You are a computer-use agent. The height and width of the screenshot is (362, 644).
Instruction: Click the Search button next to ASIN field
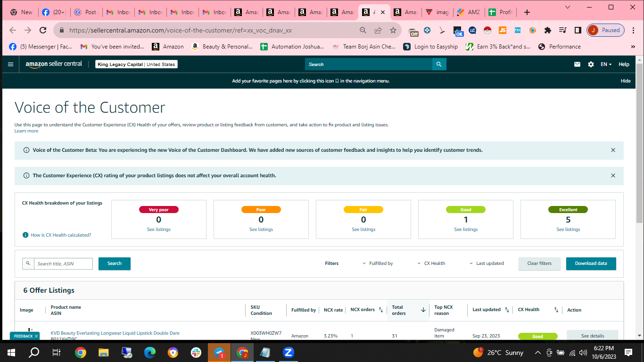115,263
